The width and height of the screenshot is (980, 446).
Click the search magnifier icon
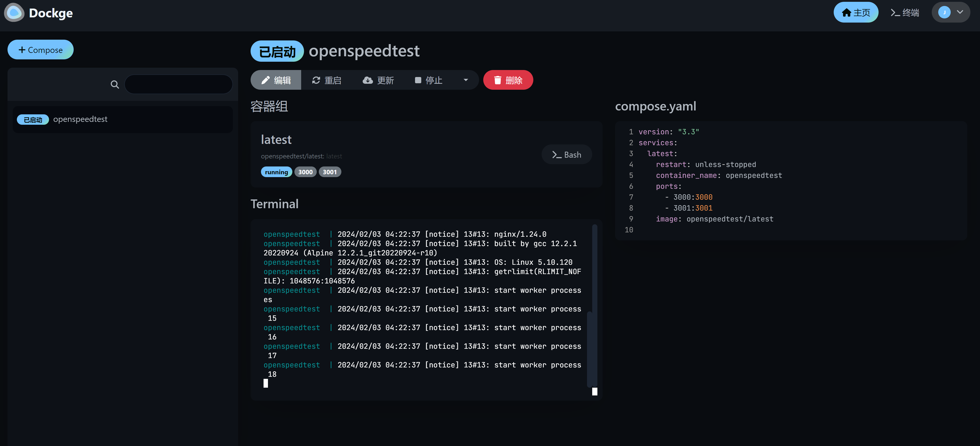[114, 84]
